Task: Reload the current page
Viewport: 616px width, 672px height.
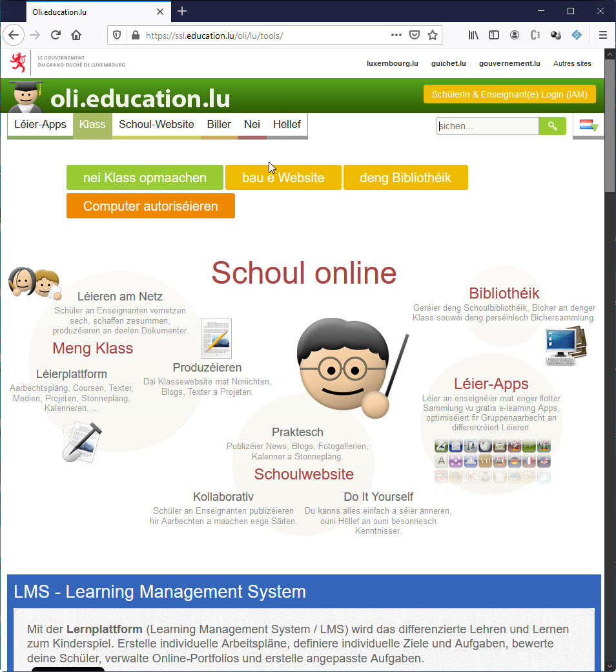Action: click(56, 35)
